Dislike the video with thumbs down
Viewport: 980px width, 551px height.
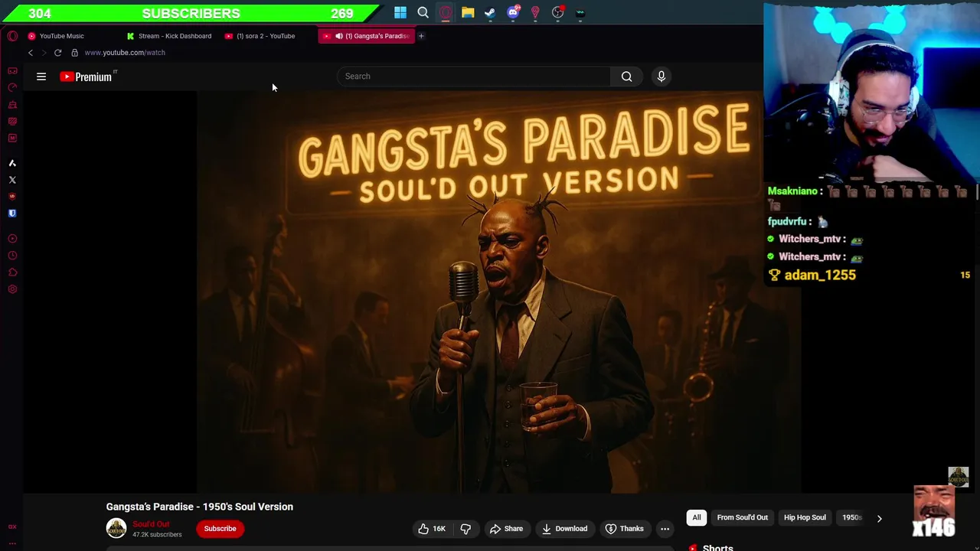coord(465,529)
